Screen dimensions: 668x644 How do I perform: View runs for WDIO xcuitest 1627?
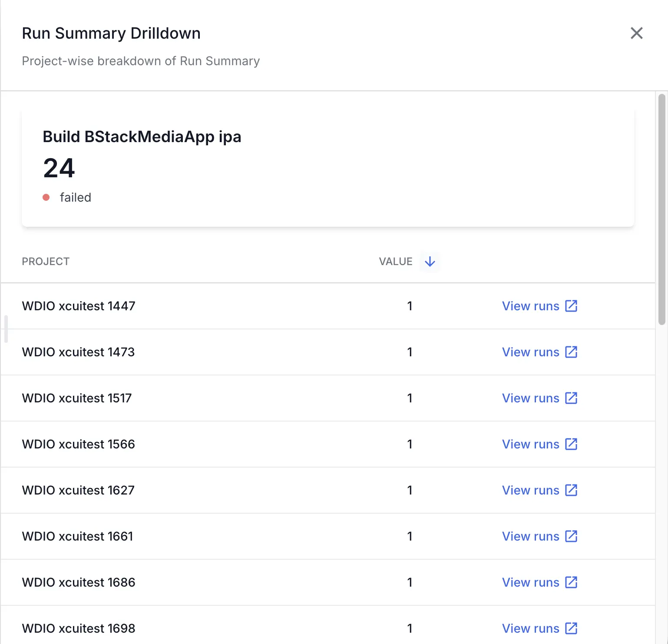530,490
